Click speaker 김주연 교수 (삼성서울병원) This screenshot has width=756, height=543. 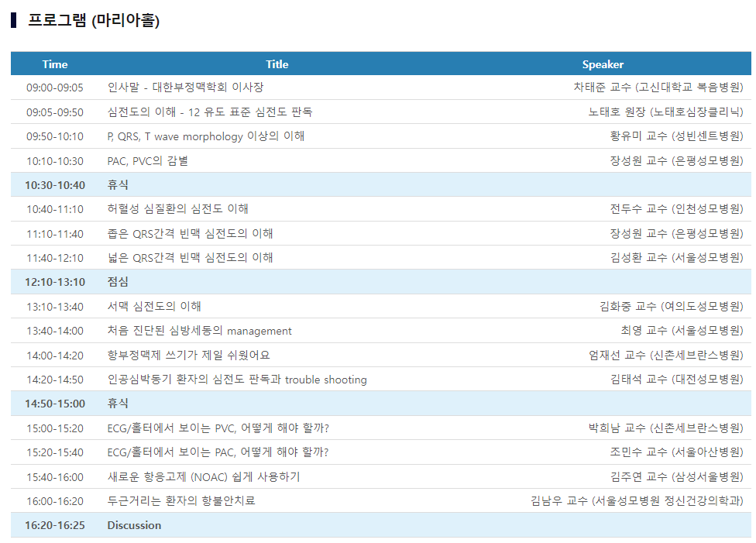point(676,476)
